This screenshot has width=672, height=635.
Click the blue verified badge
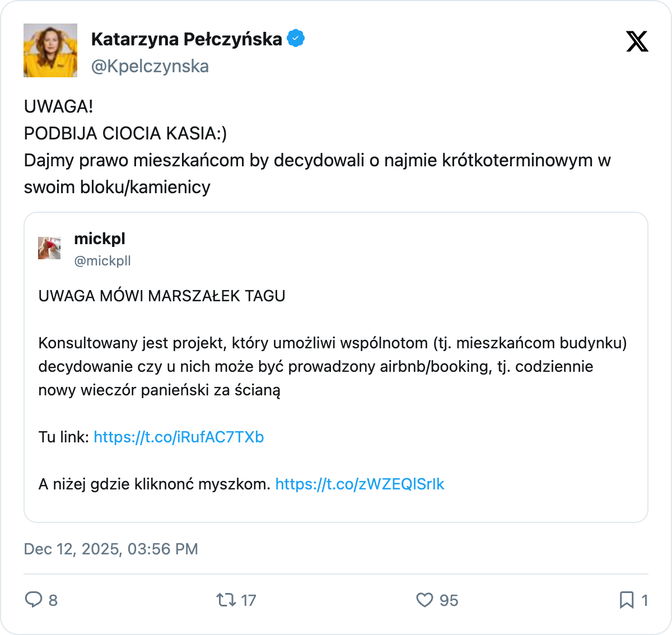click(296, 39)
